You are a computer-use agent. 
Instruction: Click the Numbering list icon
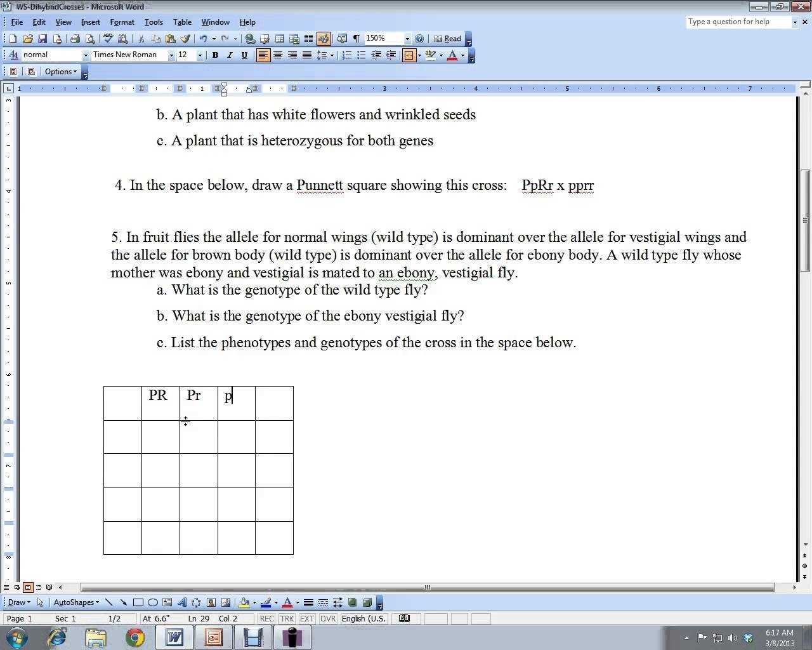click(x=347, y=55)
